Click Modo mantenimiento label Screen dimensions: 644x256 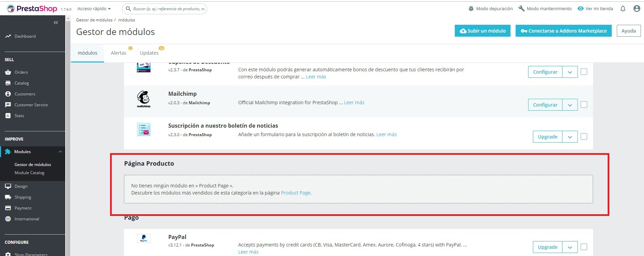click(x=549, y=8)
